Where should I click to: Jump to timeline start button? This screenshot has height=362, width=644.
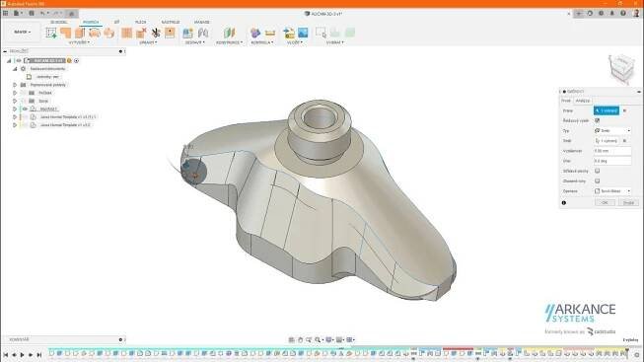tap(5, 355)
